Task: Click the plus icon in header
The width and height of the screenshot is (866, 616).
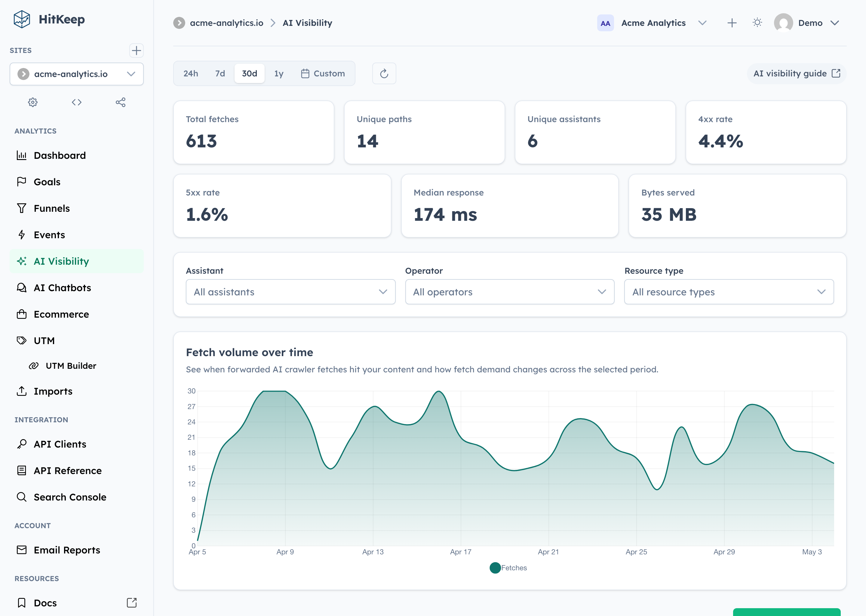Action: 732,23
